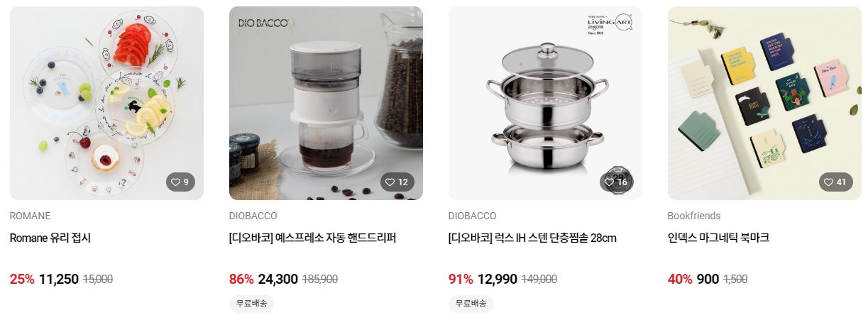Open DIOBACCO brand above the steamer pot

point(473,216)
